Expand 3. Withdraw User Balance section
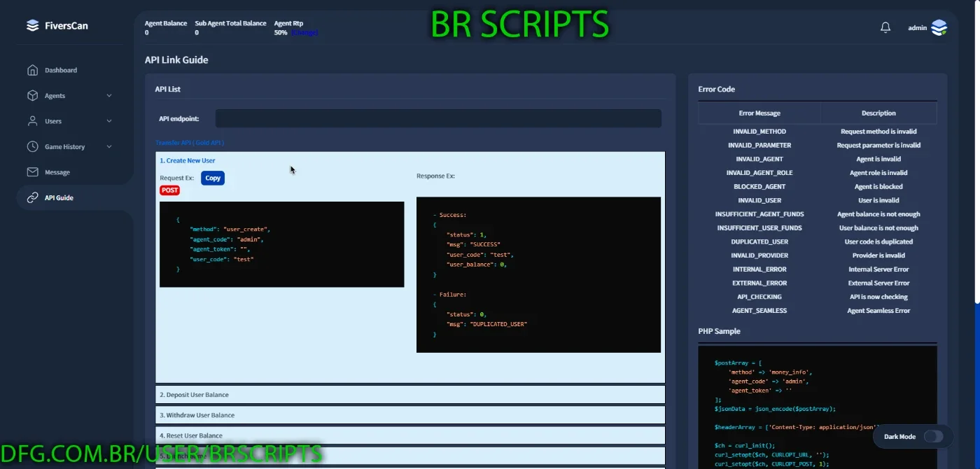The width and height of the screenshot is (980, 469). click(410, 415)
